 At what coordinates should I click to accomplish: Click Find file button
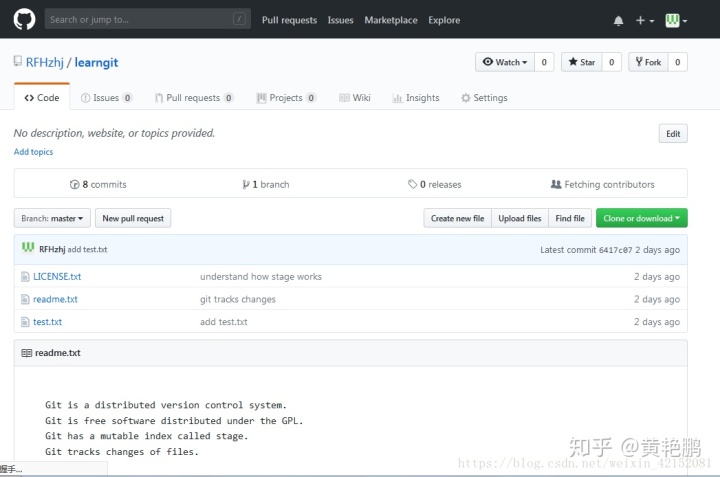click(570, 218)
